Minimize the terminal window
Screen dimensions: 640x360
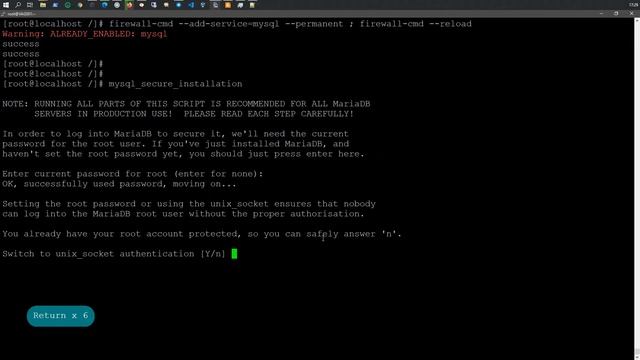(602, 13)
